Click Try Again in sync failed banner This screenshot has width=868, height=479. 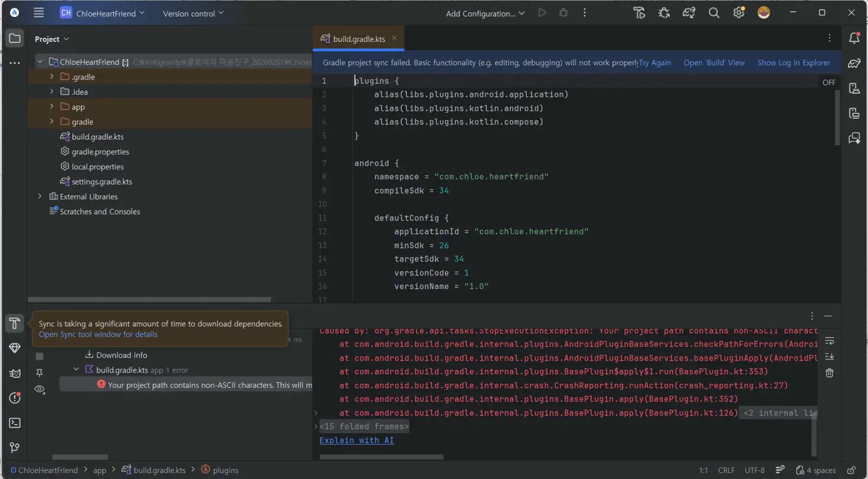pos(655,63)
